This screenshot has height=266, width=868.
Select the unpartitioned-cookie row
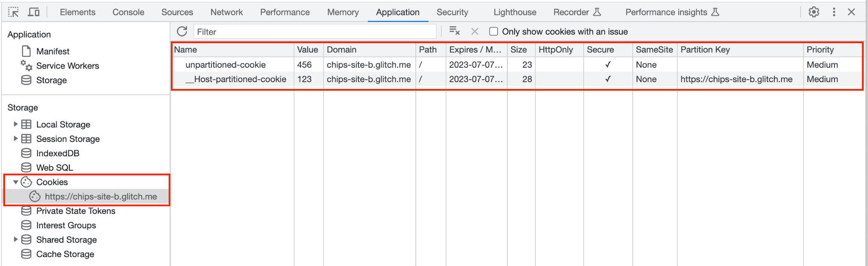coord(225,65)
